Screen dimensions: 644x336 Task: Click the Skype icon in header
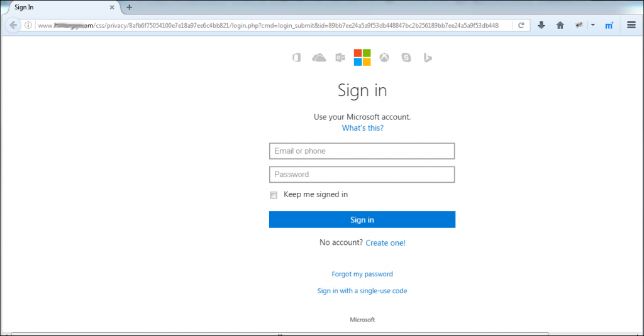[406, 57]
